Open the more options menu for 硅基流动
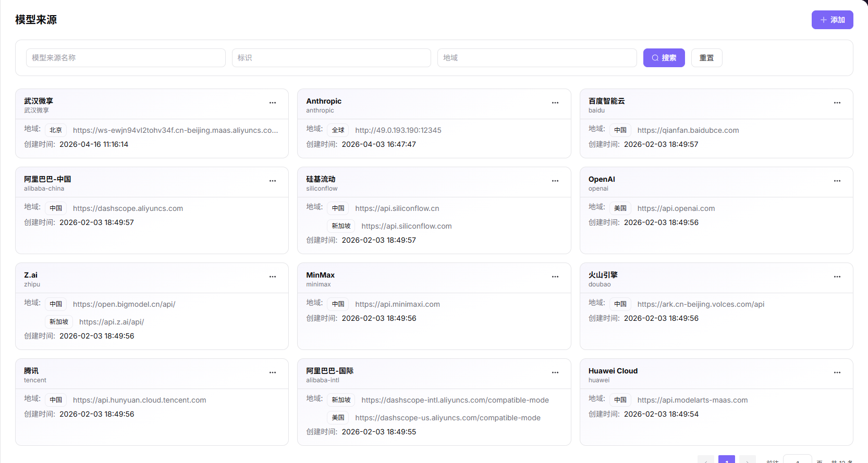 tap(555, 181)
